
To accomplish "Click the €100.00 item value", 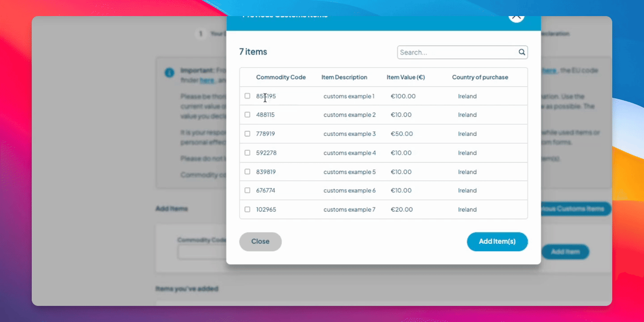I will (x=403, y=96).
